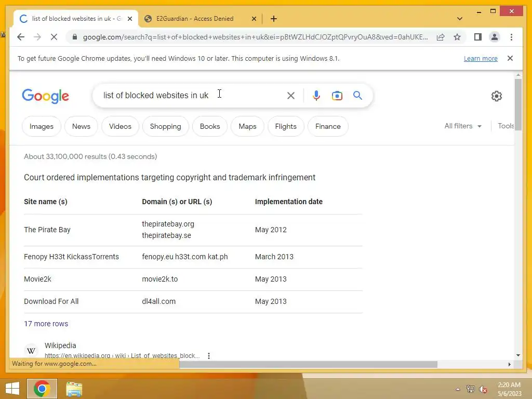Open more options for Wikipedia result

(x=209, y=355)
